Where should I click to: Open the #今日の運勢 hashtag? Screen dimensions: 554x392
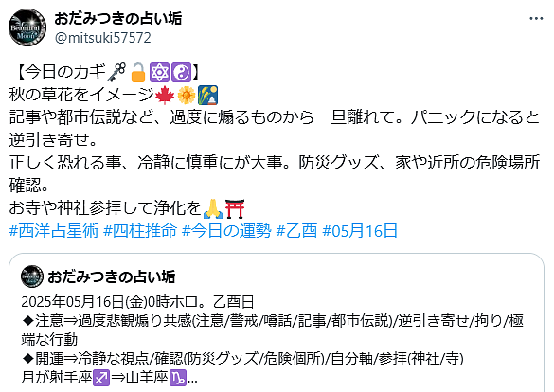click(x=226, y=231)
